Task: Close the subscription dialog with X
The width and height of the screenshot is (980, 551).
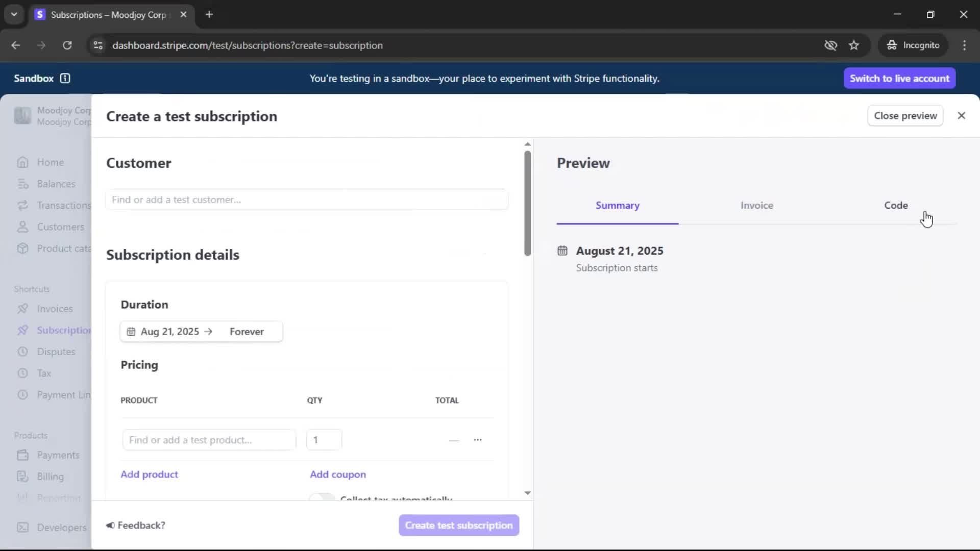Action: 961,116
